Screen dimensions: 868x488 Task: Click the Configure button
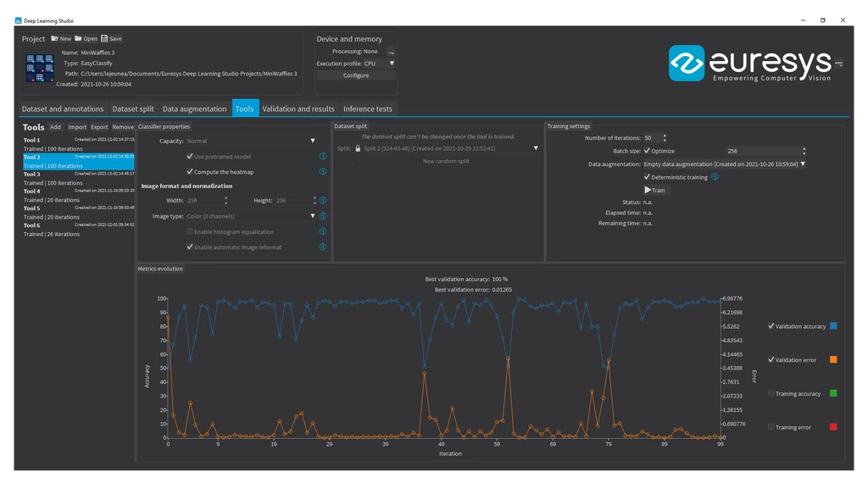pyautogui.click(x=355, y=75)
